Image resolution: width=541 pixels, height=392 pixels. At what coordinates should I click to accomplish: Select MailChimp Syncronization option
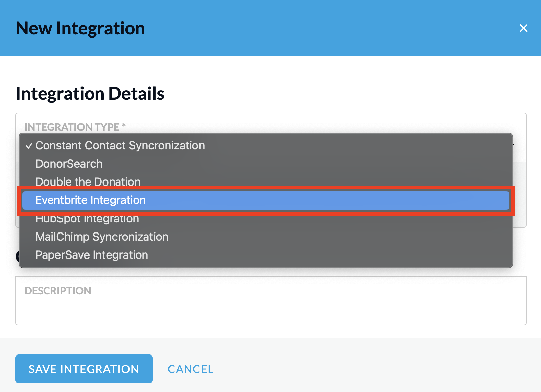coord(266,237)
